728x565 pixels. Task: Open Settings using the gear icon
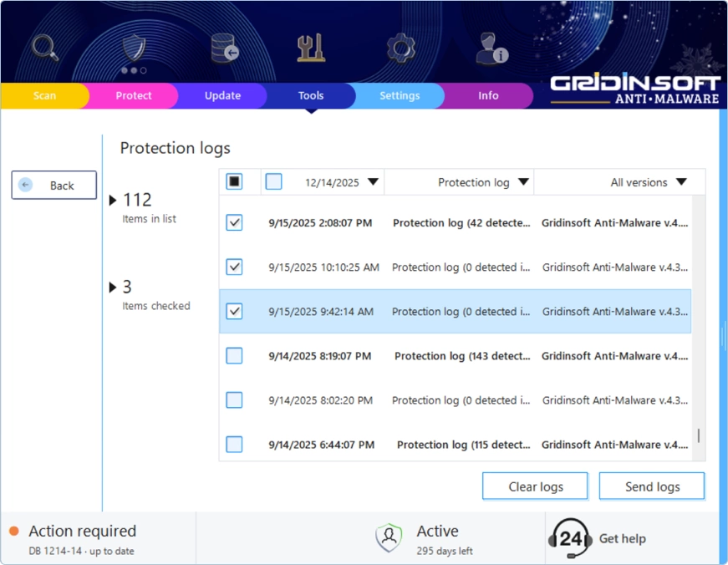point(400,48)
